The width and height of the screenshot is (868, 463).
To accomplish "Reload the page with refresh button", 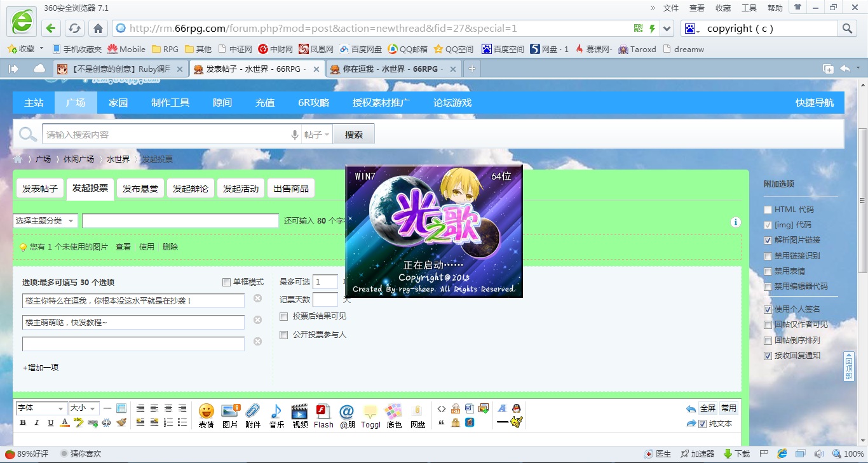I will (x=74, y=29).
